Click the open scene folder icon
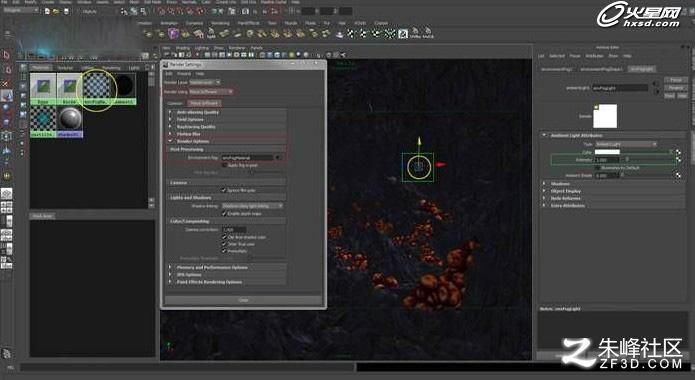 [x=56, y=11]
